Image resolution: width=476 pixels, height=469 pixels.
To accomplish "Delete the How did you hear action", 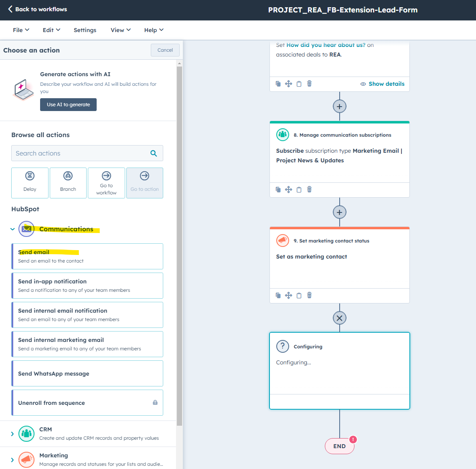I will (309, 83).
